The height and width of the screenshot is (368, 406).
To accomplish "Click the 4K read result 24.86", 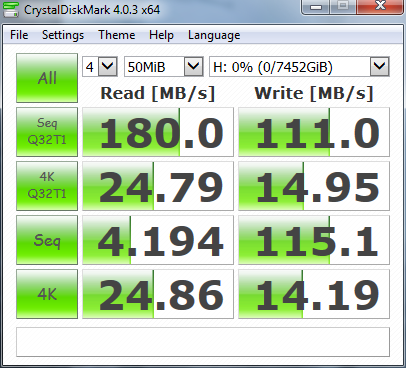I will click(158, 294).
